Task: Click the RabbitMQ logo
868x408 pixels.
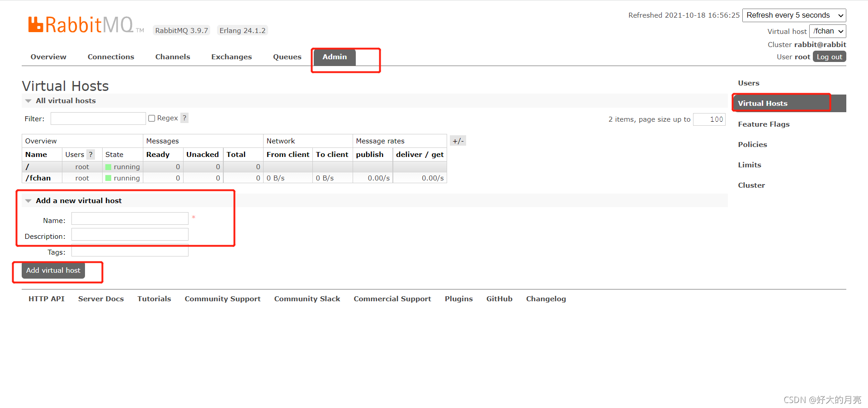Action: coord(86,25)
